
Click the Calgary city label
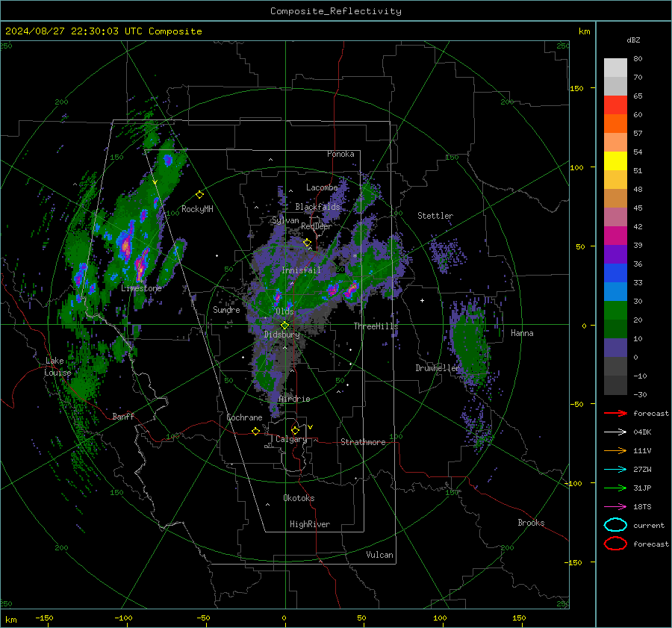[291, 439]
